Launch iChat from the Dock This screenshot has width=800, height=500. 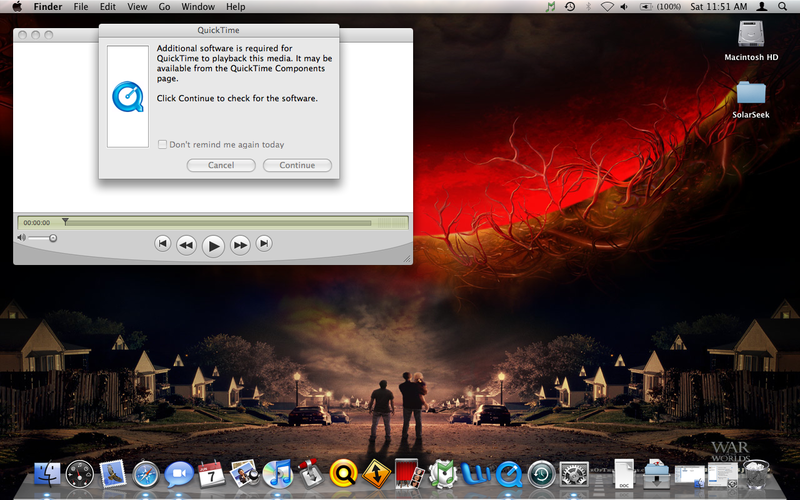pos(179,474)
